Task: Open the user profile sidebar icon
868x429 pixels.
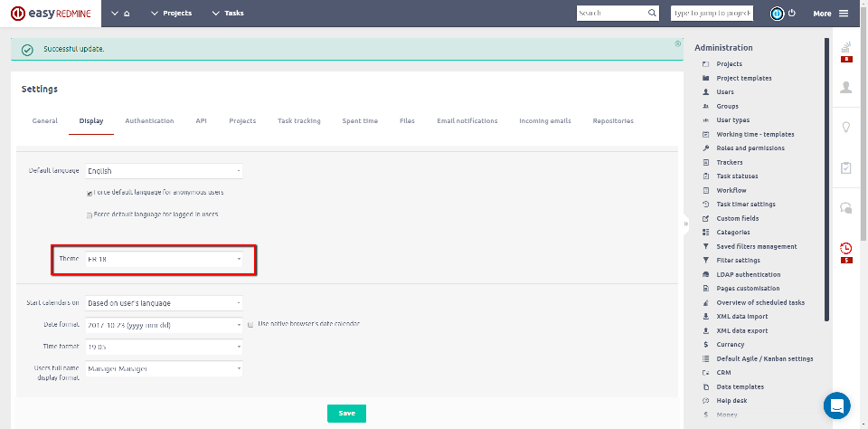Action: click(846, 87)
